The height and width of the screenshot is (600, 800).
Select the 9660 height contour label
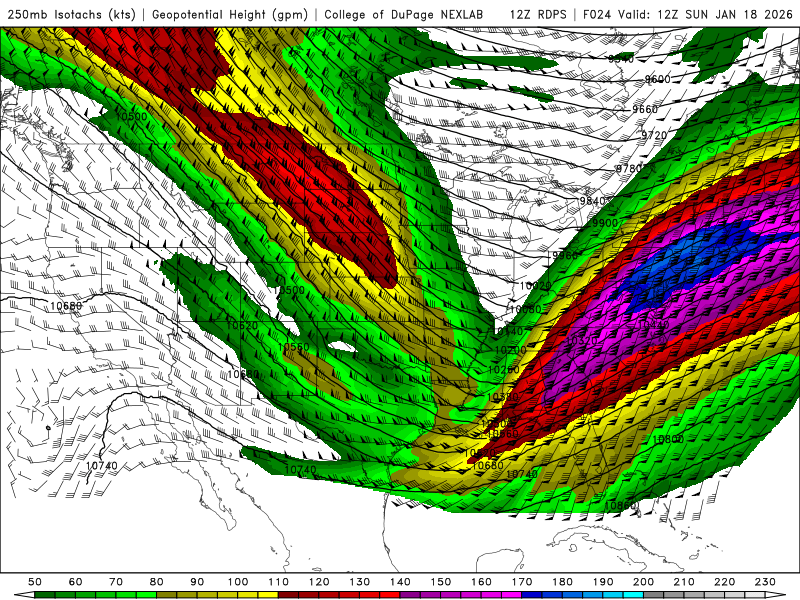tap(645, 109)
